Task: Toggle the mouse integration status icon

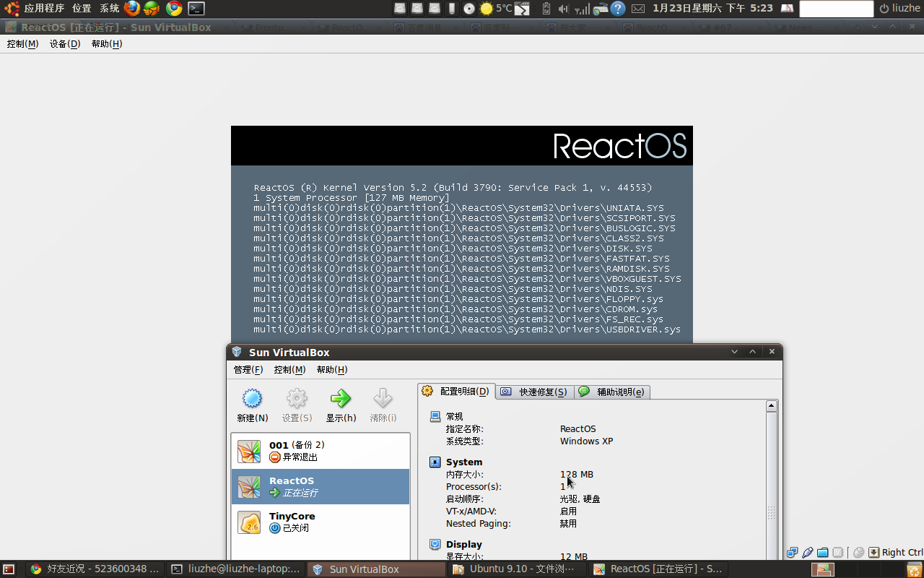Action: click(x=858, y=553)
